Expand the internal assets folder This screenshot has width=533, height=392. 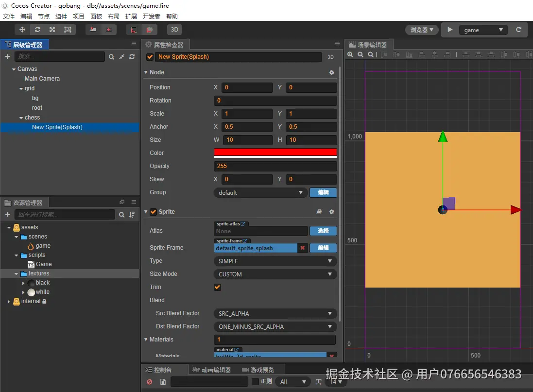click(8, 301)
